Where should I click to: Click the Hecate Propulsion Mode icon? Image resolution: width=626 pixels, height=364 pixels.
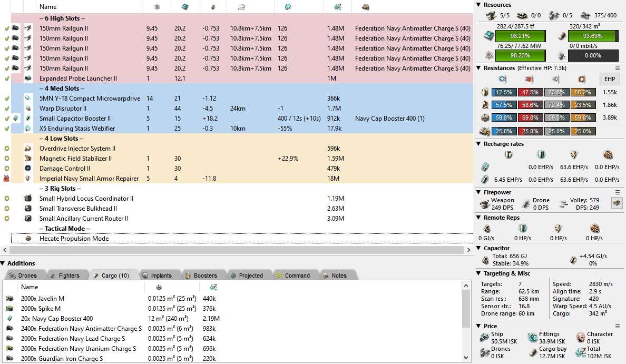(x=28, y=239)
